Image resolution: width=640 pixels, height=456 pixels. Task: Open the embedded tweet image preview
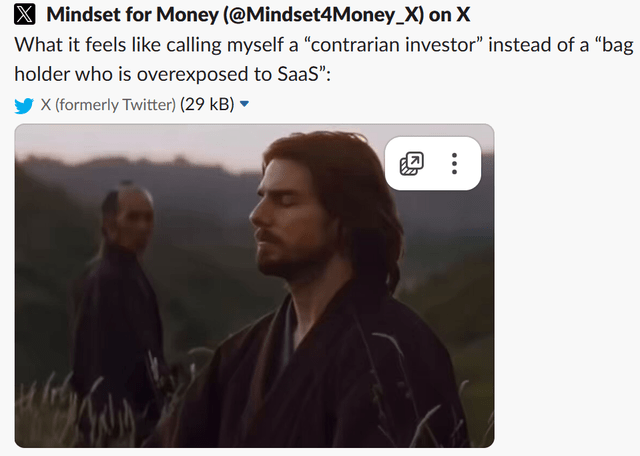tap(254, 286)
